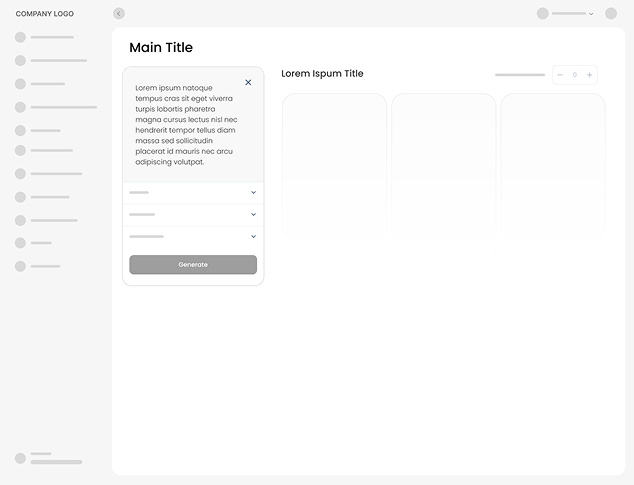Increase the counter with the plus button
The height and width of the screenshot is (485, 634).
pos(589,75)
